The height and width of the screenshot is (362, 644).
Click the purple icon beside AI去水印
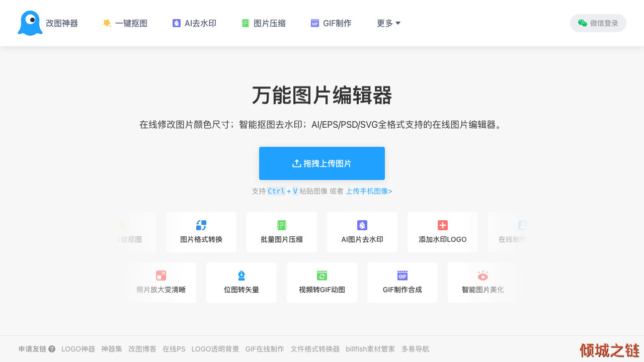click(x=177, y=23)
